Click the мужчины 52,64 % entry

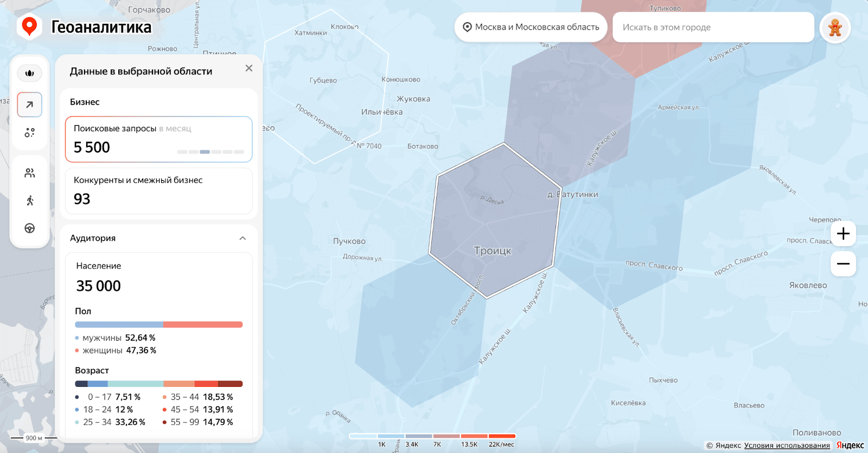(x=115, y=338)
